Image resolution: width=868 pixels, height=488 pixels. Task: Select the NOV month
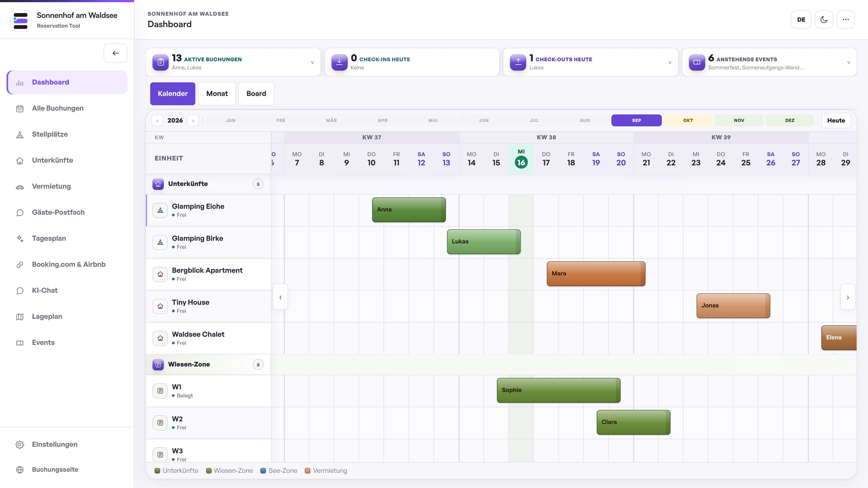[x=739, y=121]
